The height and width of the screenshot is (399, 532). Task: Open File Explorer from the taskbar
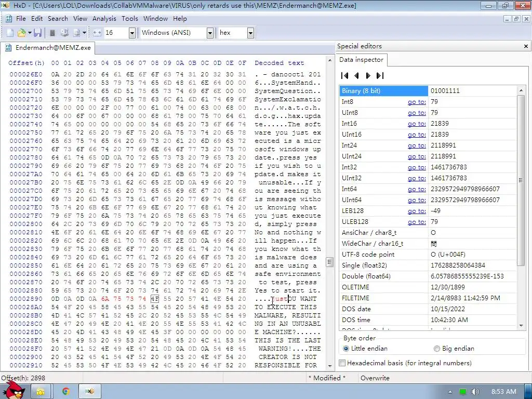tap(41, 391)
